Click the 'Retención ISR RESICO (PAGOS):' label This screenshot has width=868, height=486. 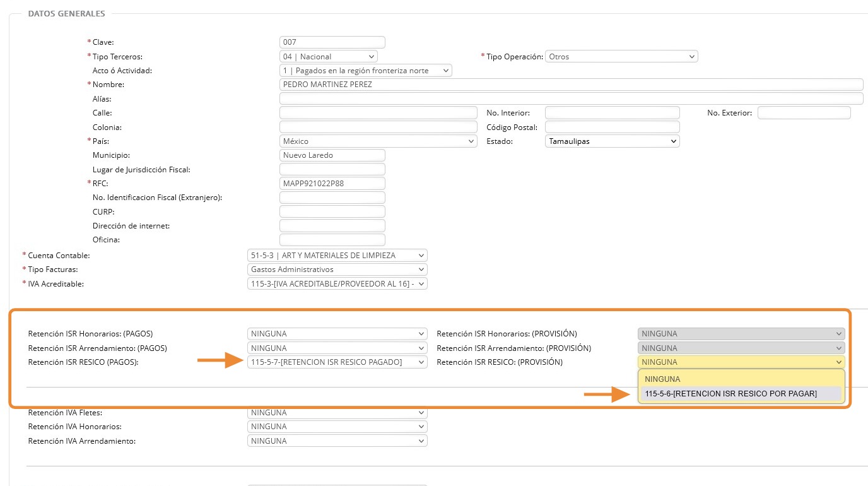click(83, 362)
